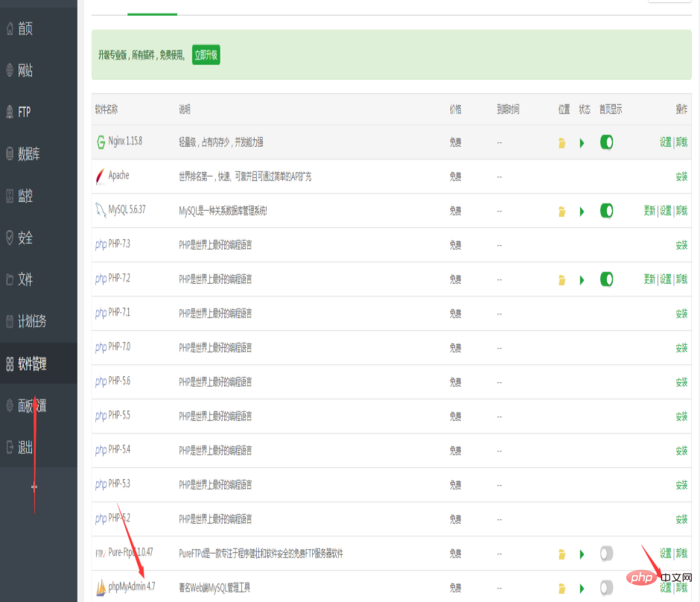
Task: Click the 立即升级 upgrade button
Action: 206,55
